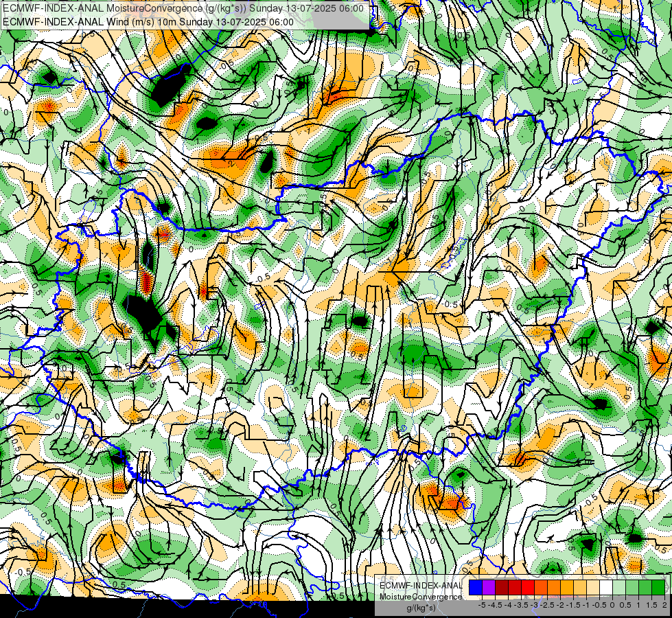Viewport: 672px width, 618px height.
Task: Click the purple swatch in the legend
Action: [489, 587]
